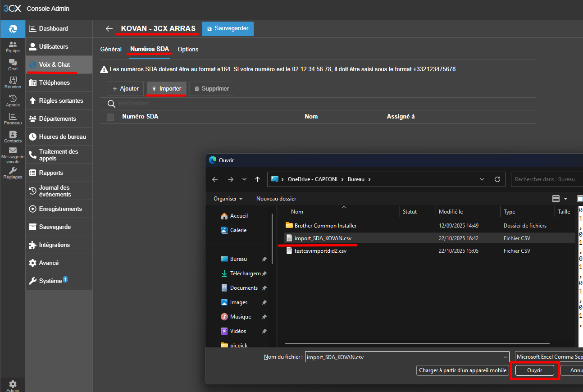583x392 pixels.
Task: Switch to the Options tab
Action: pyautogui.click(x=188, y=49)
